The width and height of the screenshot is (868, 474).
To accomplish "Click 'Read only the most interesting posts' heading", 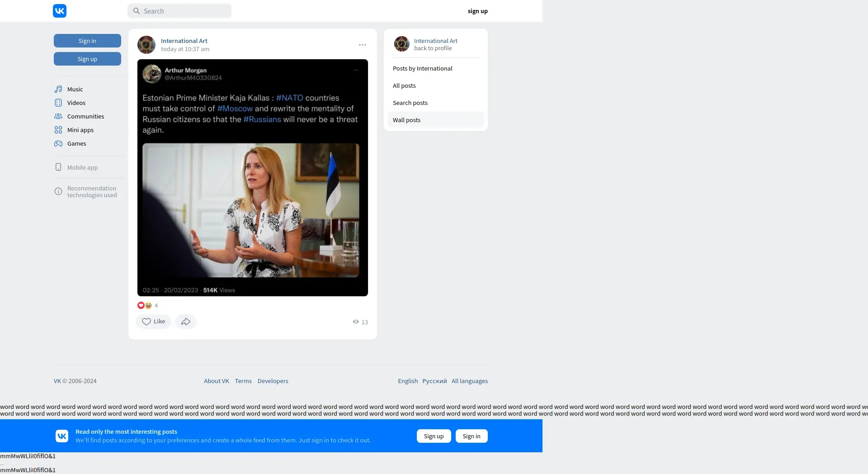I will (126, 431).
